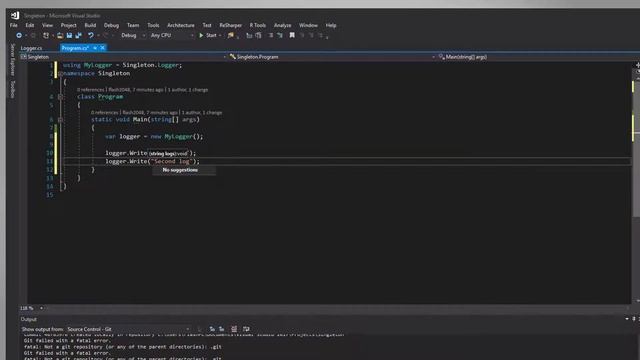
Task: Save the current file with the Save icon
Action: pos(69,36)
